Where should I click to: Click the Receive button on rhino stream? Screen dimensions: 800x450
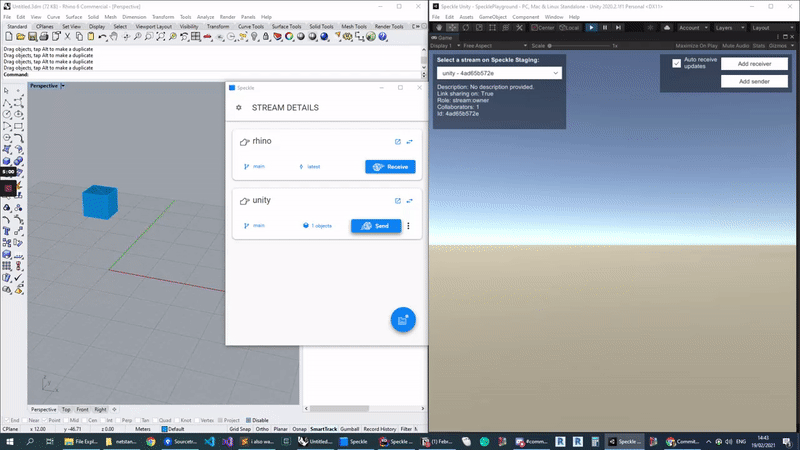[x=390, y=167]
